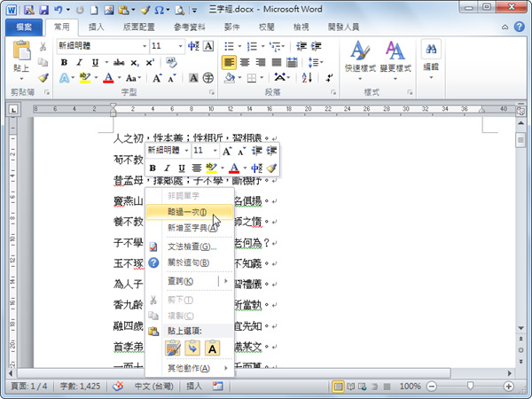
Task: Toggle superscript formatting
Action: (150, 62)
